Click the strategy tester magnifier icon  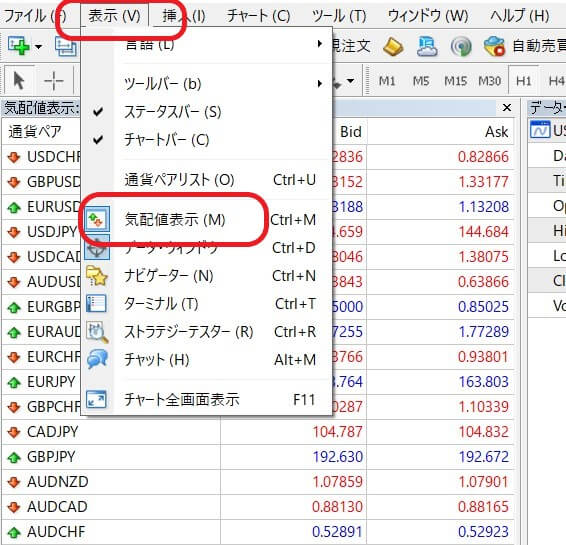pyautogui.click(x=97, y=332)
